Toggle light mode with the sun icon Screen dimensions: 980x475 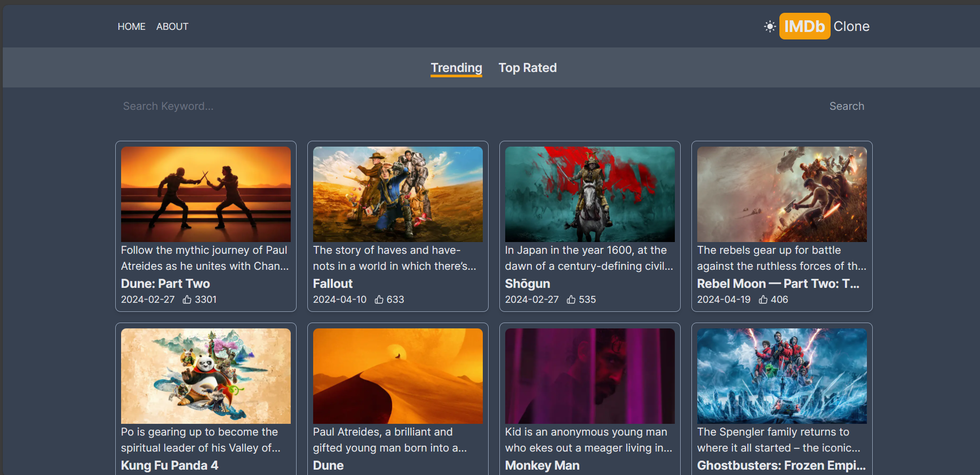[769, 26]
